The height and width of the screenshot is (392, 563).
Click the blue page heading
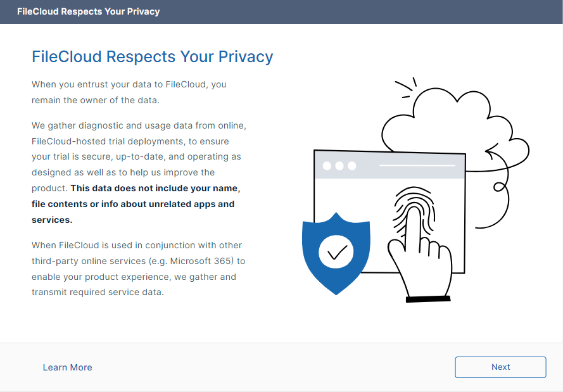152,56
